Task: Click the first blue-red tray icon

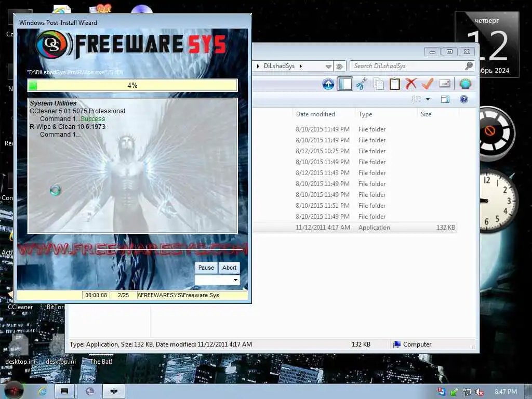Action: [441, 392]
